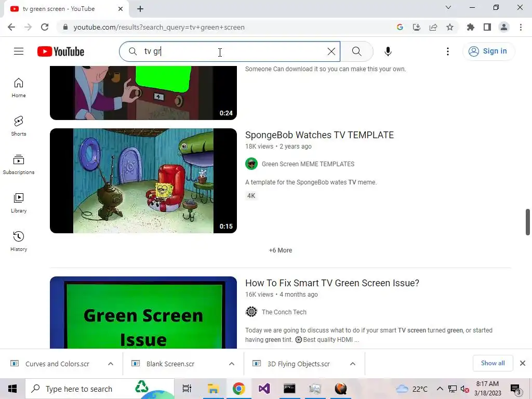The width and height of the screenshot is (532, 399).
Task: Click Show all downloads
Action: tap(493, 363)
